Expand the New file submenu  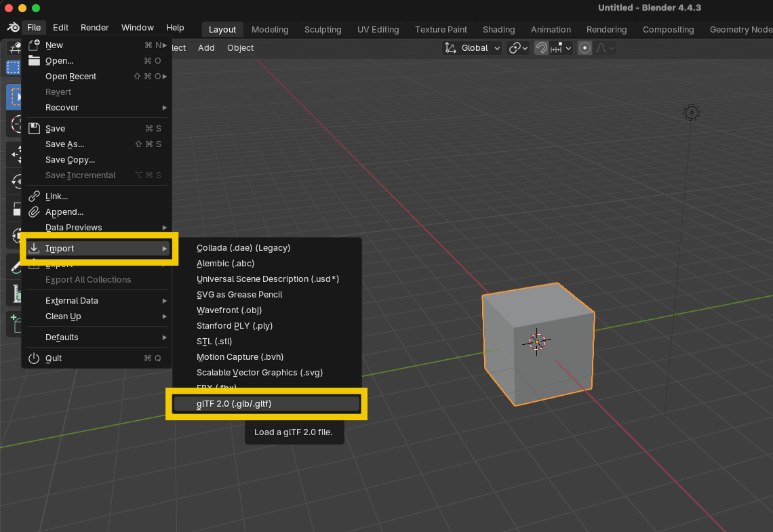[x=96, y=45]
